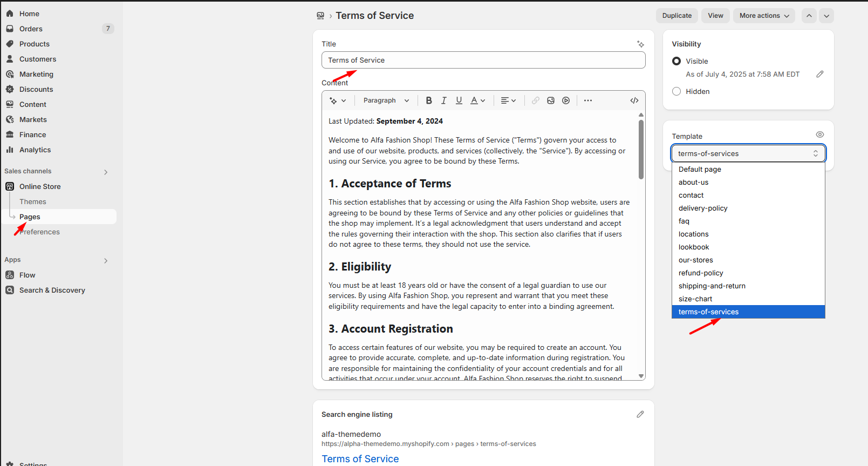
Task: Open the Paragraph style dropdown
Action: pos(386,100)
